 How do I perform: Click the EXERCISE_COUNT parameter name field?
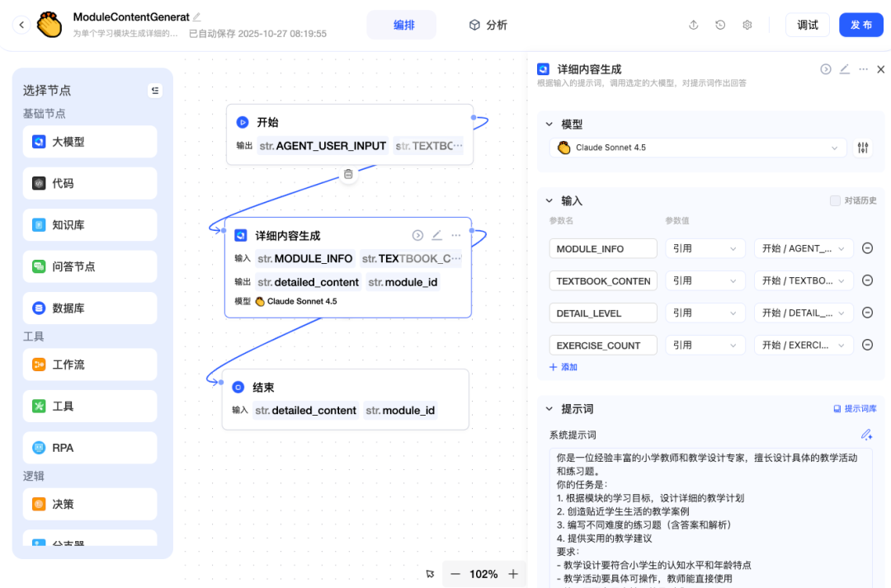pos(603,345)
